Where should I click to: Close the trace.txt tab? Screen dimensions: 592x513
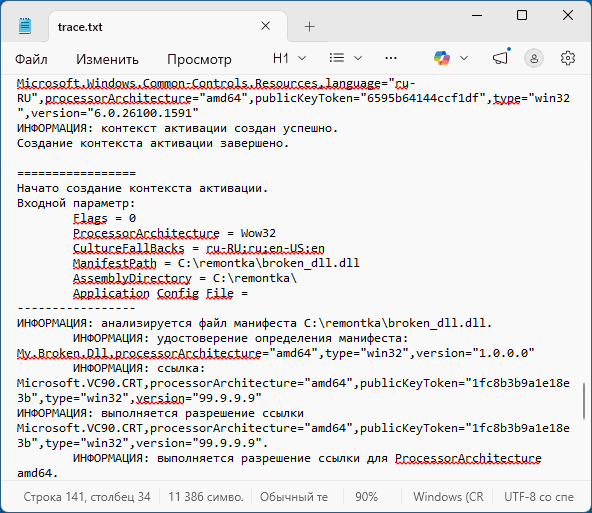(x=265, y=26)
